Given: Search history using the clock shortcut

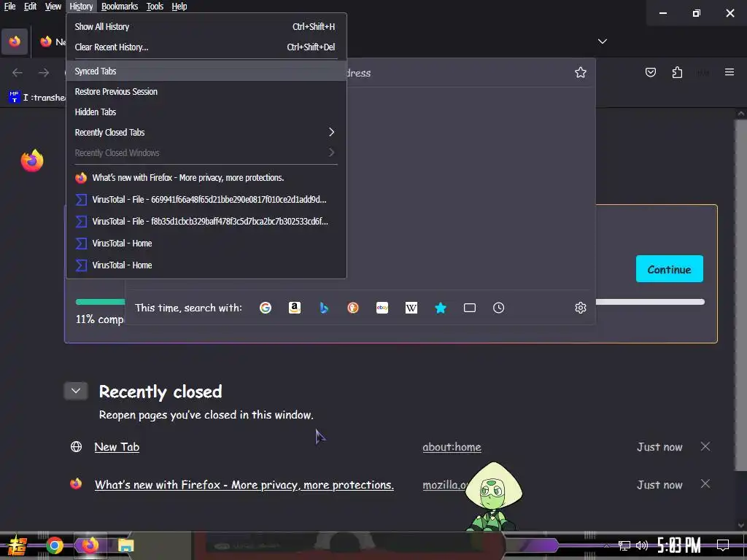Looking at the screenshot, I should point(499,308).
